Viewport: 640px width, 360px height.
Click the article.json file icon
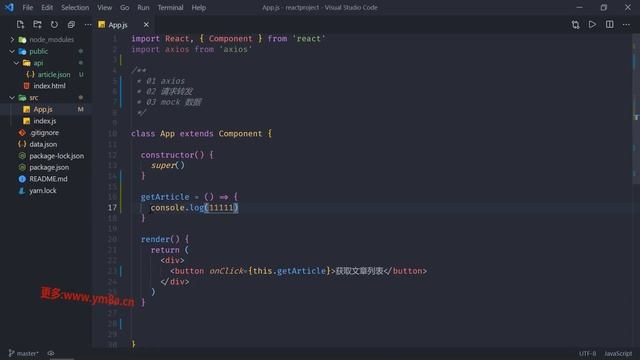pos(30,75)
